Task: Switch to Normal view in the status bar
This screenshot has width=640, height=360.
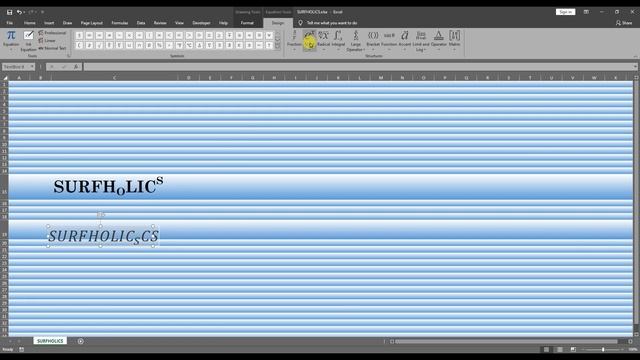Action: (x=546, y=349)
